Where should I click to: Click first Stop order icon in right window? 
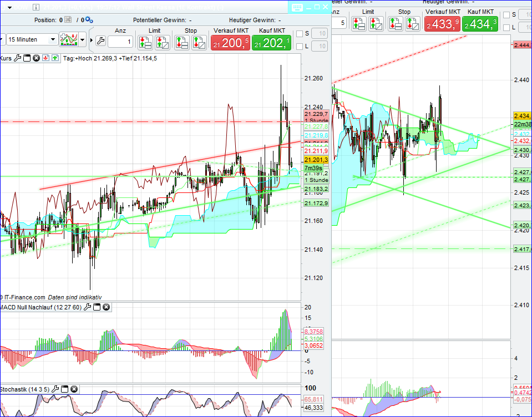coord(396,24)
